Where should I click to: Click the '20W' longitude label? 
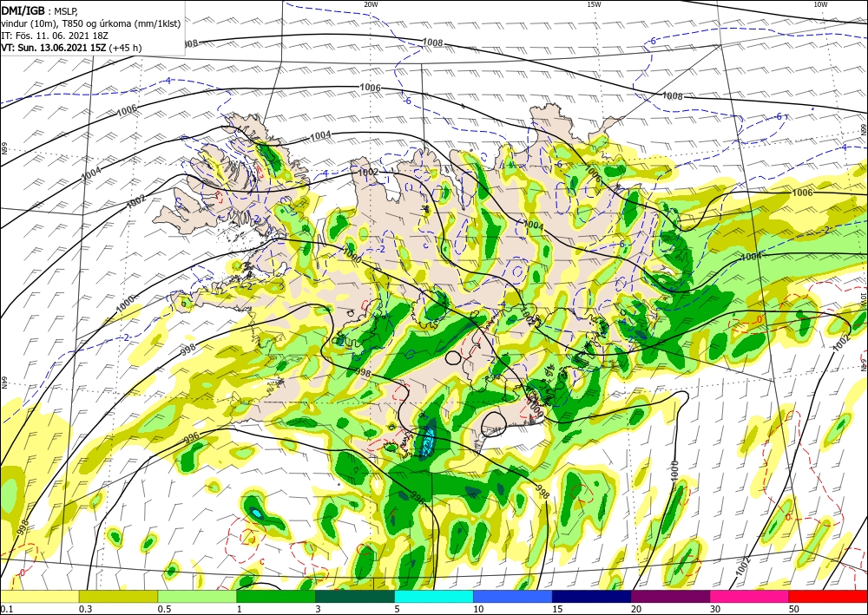[x=371, y=3]
